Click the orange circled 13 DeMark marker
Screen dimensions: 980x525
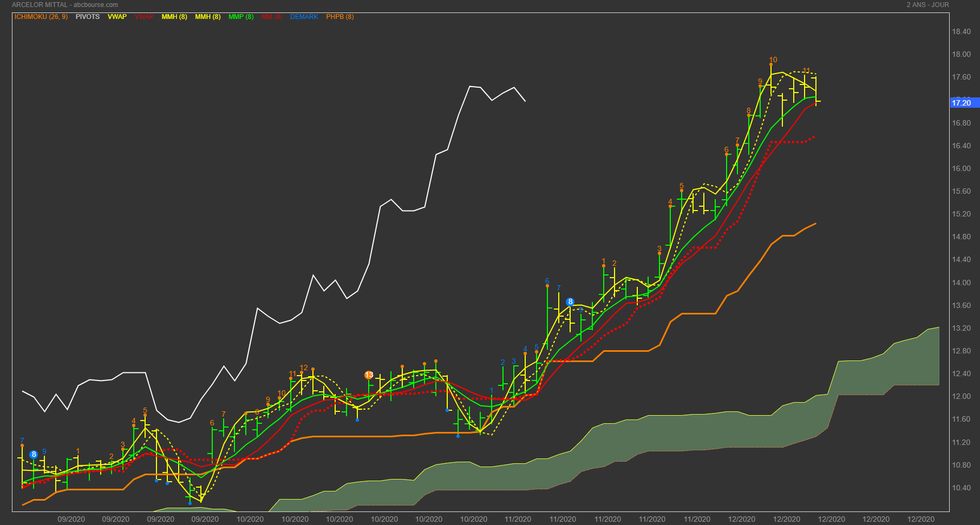tap(369, 375)
